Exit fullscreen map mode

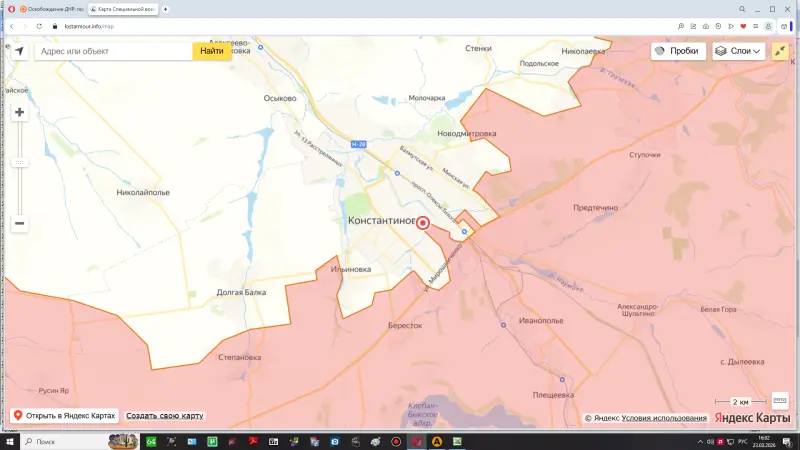[780, 51]
